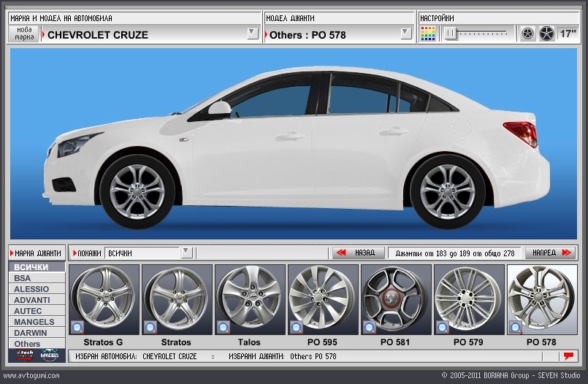Zoom into the Stratos G wheel
Viewport: 588px width, 384px height.
pos(77,328)
